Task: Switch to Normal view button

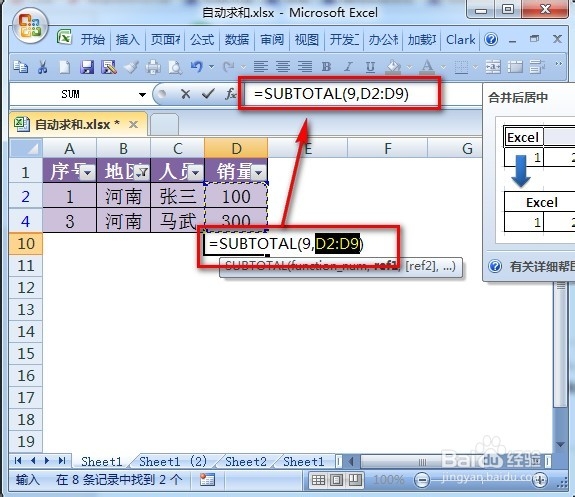Action: point(318,480)
